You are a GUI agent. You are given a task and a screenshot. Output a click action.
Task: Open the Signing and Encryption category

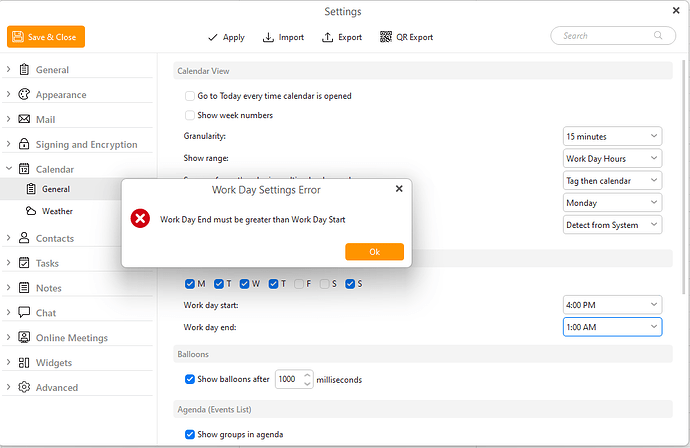(x=86, y=144)
